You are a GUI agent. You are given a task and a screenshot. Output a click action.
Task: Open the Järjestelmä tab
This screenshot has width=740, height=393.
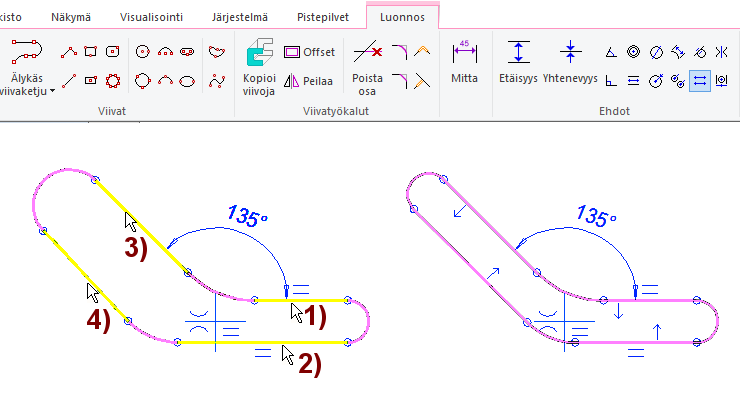[240, 17]
